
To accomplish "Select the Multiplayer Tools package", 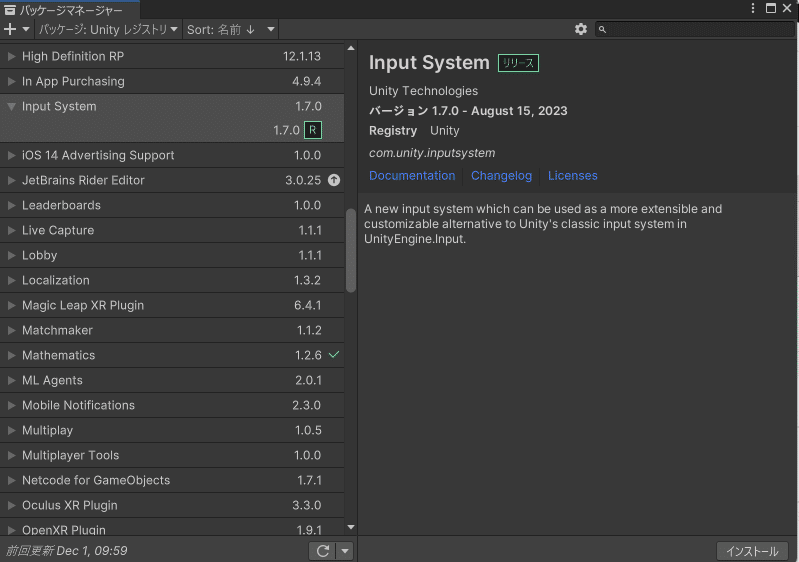I will coord(172,454).
